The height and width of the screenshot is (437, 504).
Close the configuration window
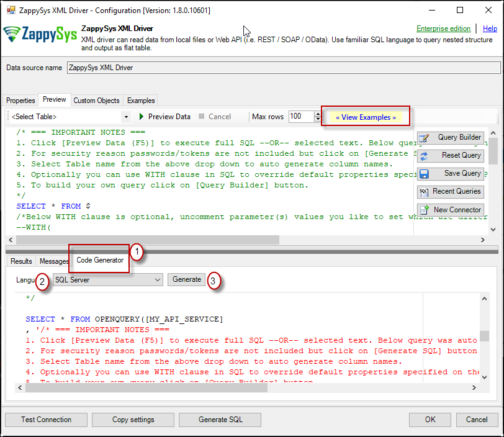click(x=488, y=11)
